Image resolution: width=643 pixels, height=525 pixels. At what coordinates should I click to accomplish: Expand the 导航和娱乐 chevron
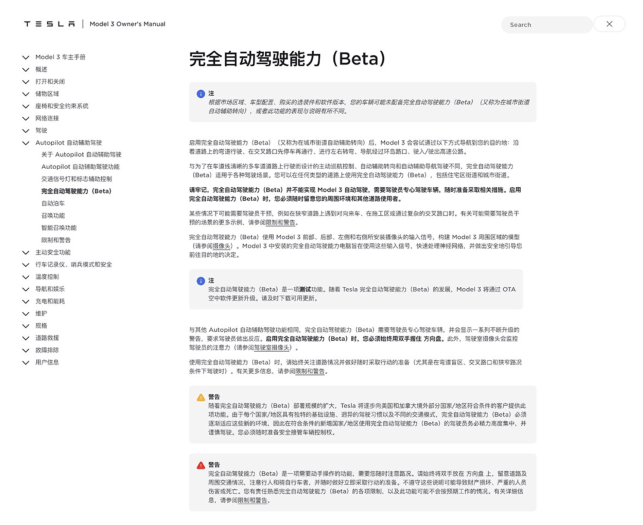point(26,290)
